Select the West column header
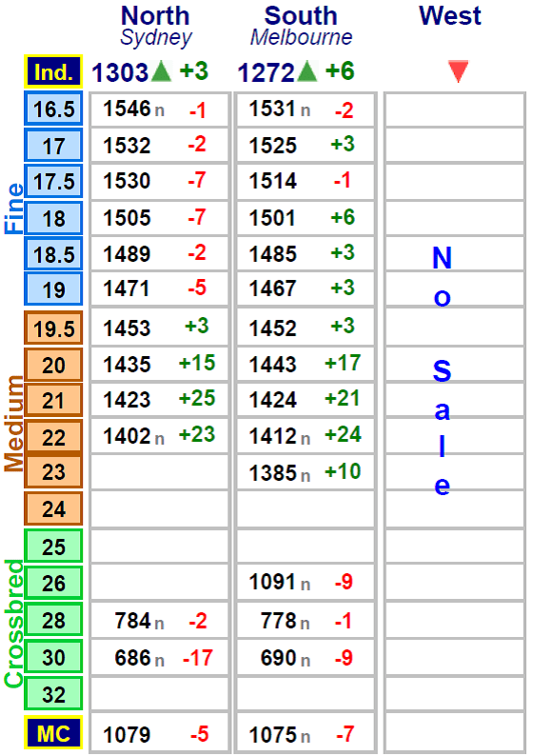533x756 pixels. coord(449,16)
